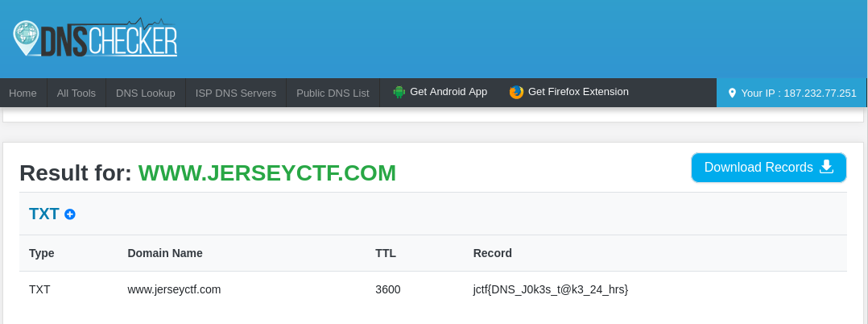Click the location pin beside Your IP
The image size is (868, 324).
point(732,93)
